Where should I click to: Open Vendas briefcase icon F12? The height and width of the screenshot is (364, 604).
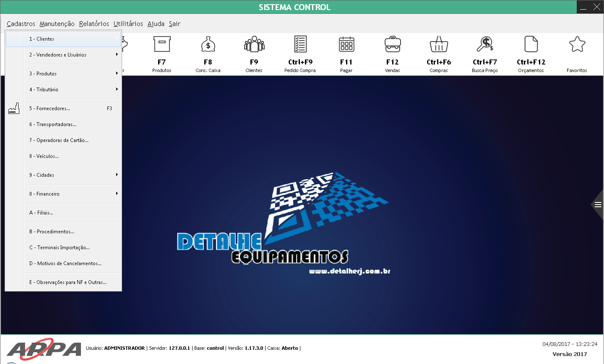tap(393, 44)
